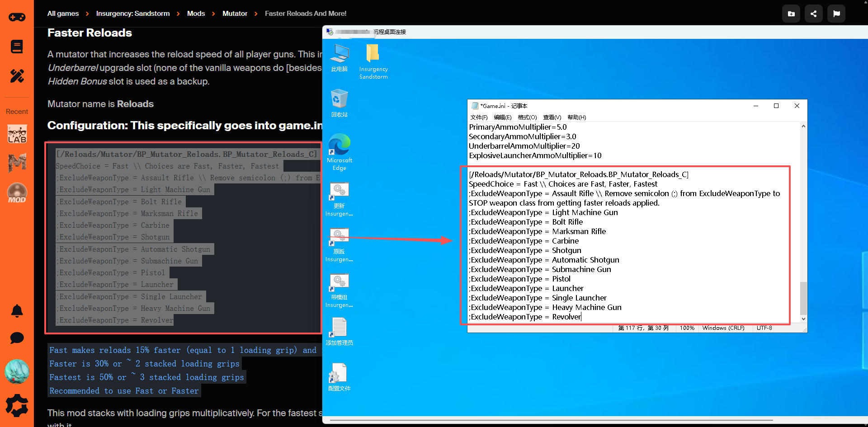Click the remote desktop connection title icon

click(330, 32)
